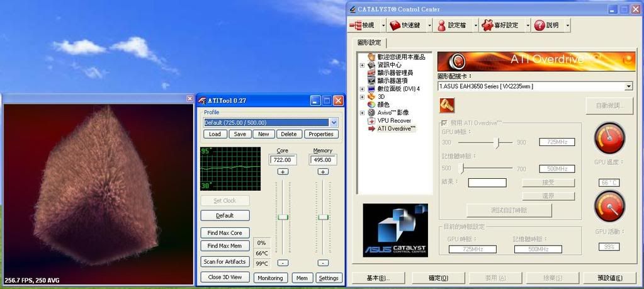644x289 pixels.
Task: Click 測試自訂時脈 test clocks button
Action: point(509,210)
